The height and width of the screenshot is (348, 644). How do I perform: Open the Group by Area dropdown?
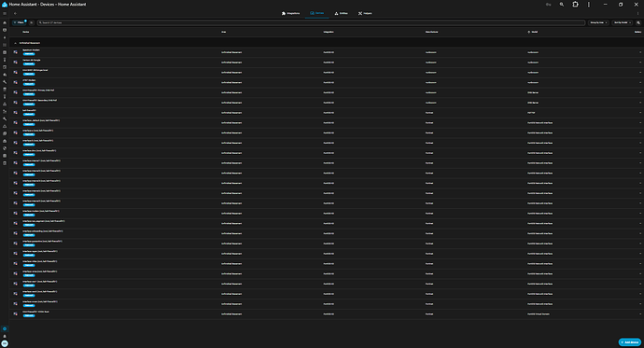click(x=598, y=22)
